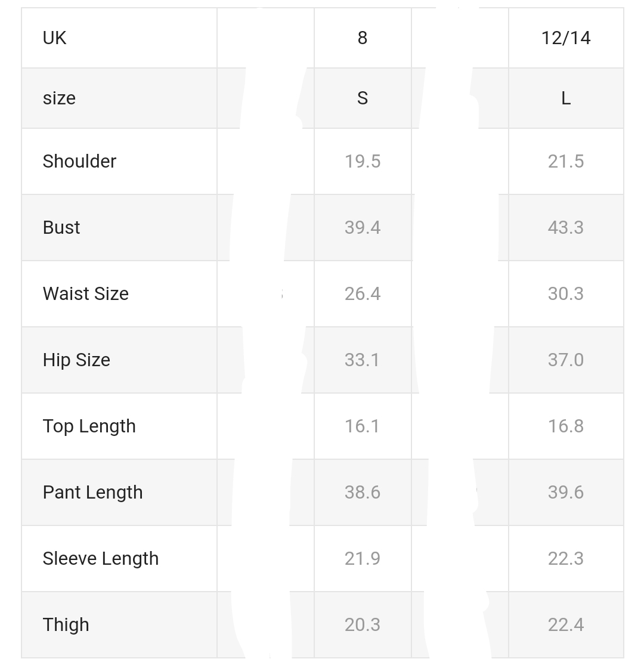Click the Waist Size label
644x659 pixels.
(86, 294)
